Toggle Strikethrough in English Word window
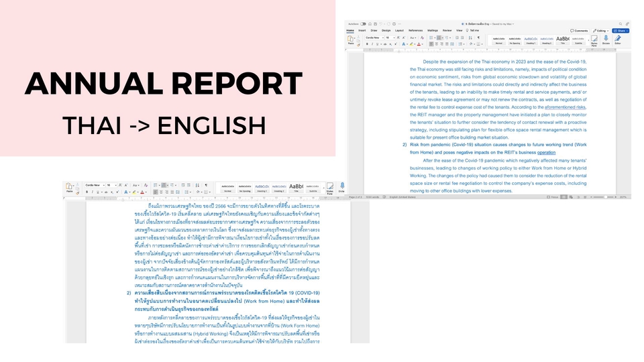 pyautogui.click(x=385, y=44)
